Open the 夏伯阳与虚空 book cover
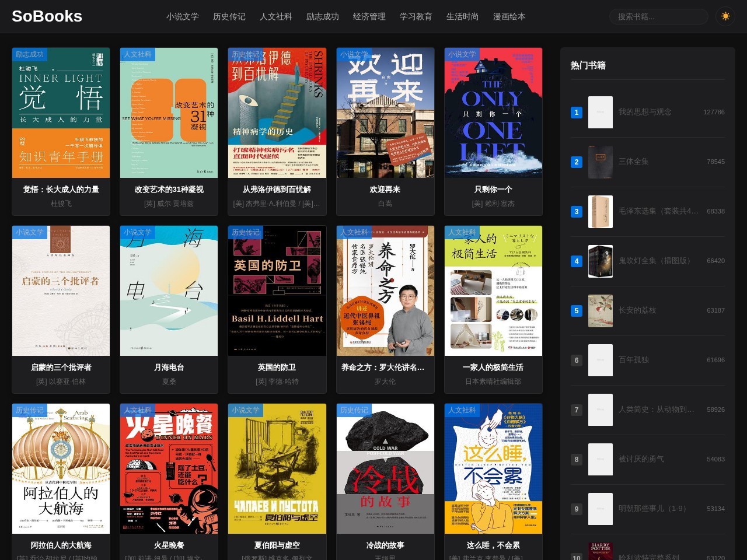 [277, 468]
